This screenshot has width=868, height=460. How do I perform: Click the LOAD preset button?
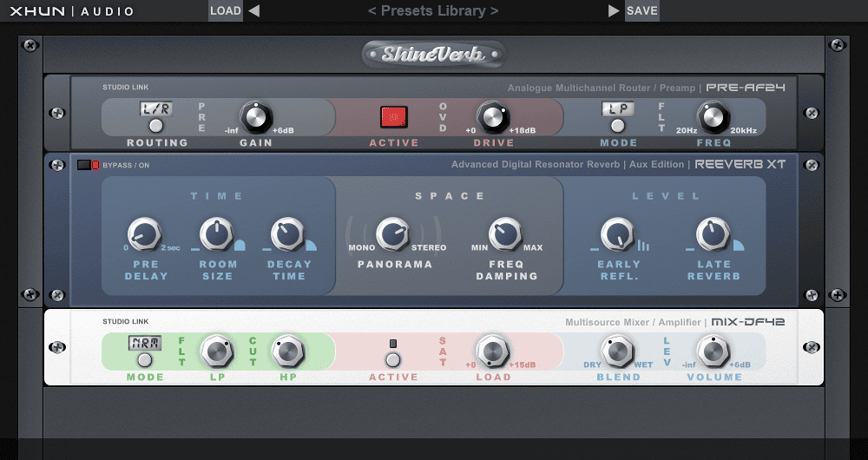(226, 11)
